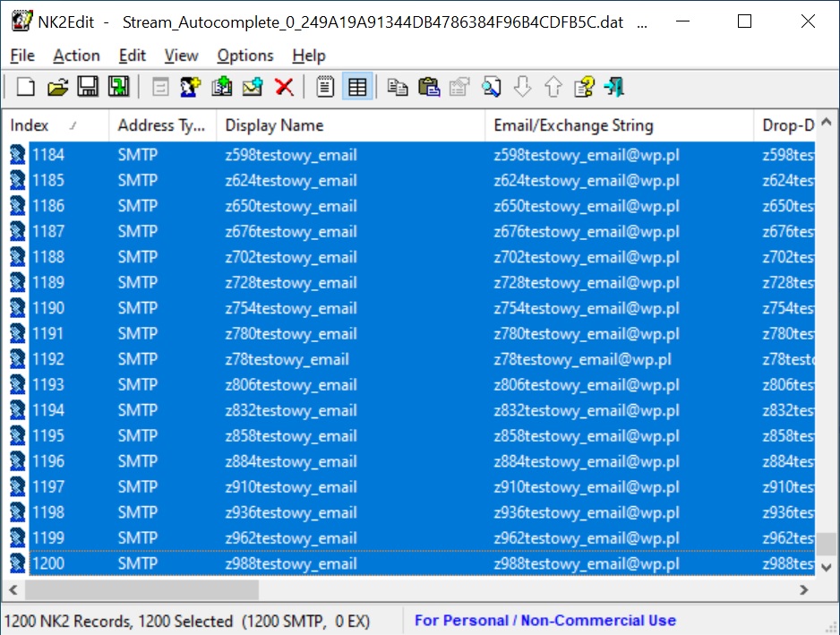Click the email z910testowy_email@wp.pl cell
This screenshot has width=840, height=635.
586,487
